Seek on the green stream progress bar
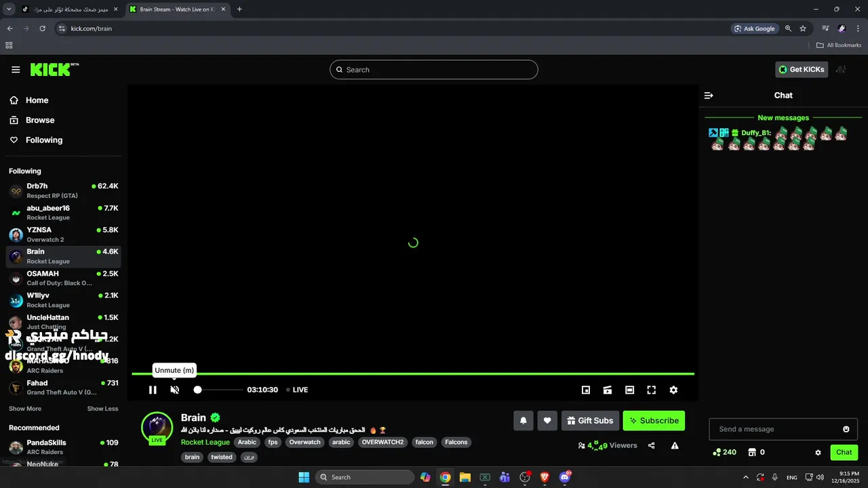868x488 pixels. 413,373
